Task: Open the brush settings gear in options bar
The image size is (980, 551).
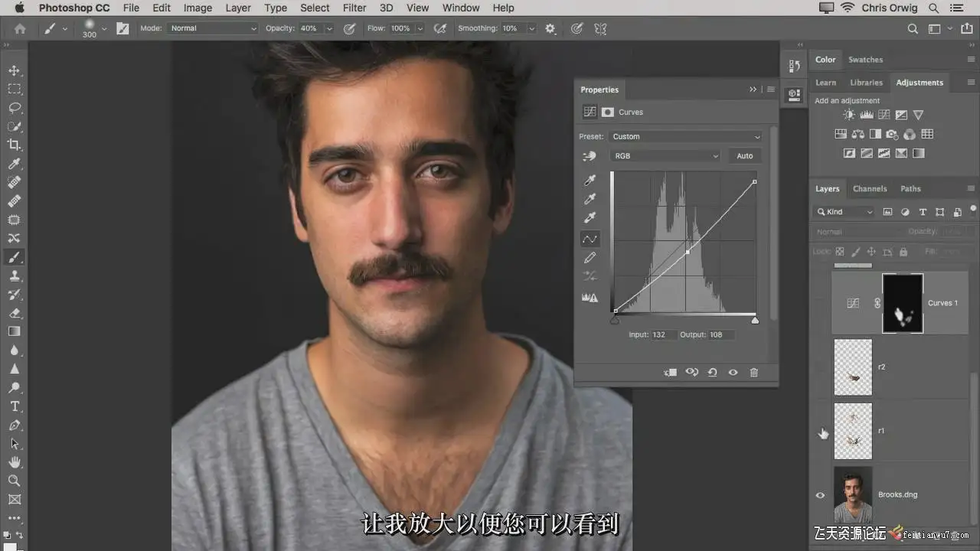Action: click(550, 28)
